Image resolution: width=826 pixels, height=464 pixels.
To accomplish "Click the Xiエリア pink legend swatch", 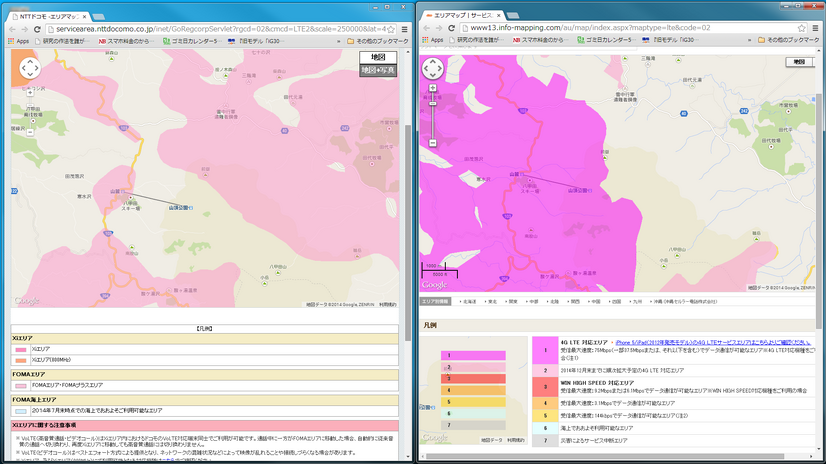I will click(x=21, y=349).
